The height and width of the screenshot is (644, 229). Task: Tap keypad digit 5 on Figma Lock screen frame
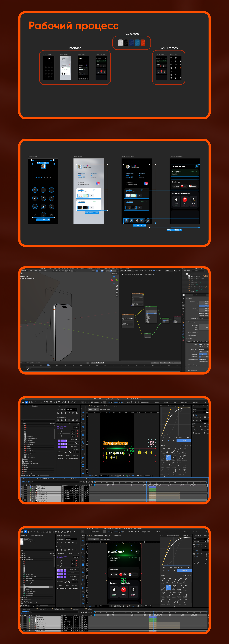tap(43, 198)
